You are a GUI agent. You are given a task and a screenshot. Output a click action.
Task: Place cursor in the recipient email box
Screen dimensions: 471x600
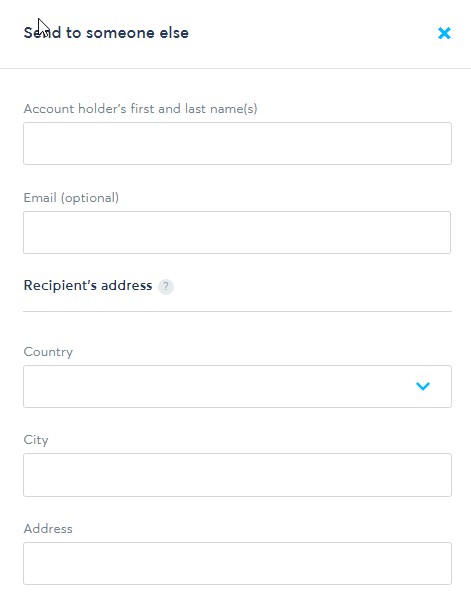point(237,232)
